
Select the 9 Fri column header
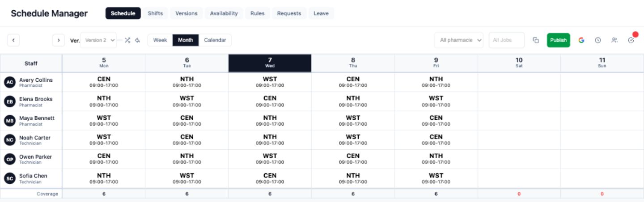[x=436, y=63]
